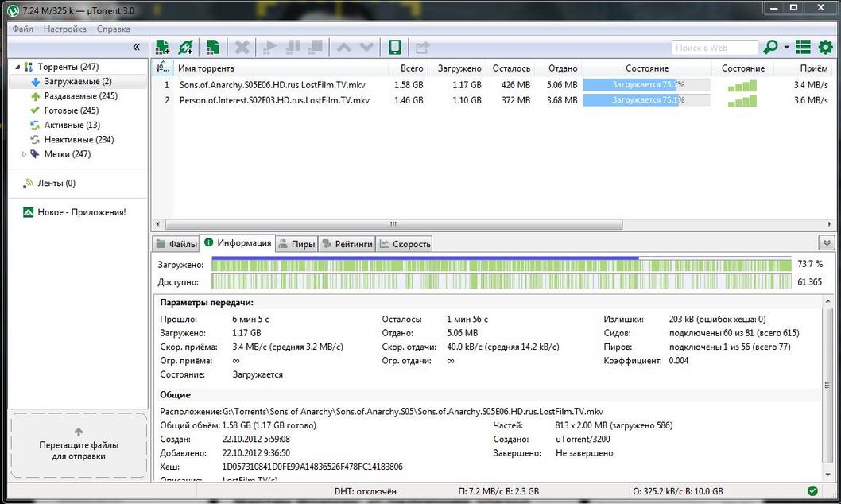Collapse the Торренты tree node triangle
This screenshot has width=841, height=504.
(17, 67)
